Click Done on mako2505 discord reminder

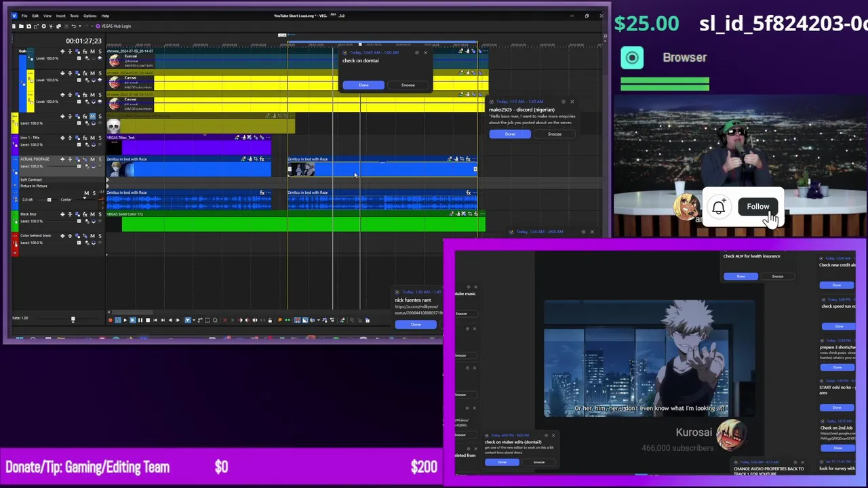point(510,134)
